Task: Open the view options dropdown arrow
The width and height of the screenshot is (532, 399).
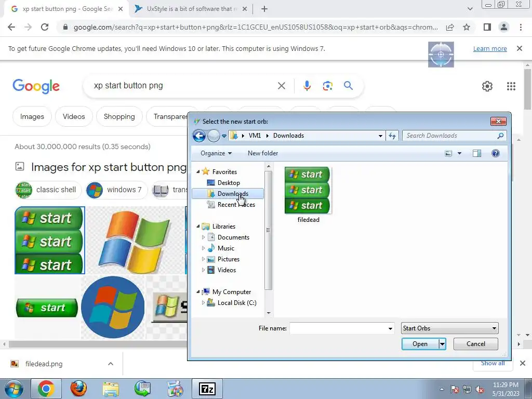Action: [459, 153]
